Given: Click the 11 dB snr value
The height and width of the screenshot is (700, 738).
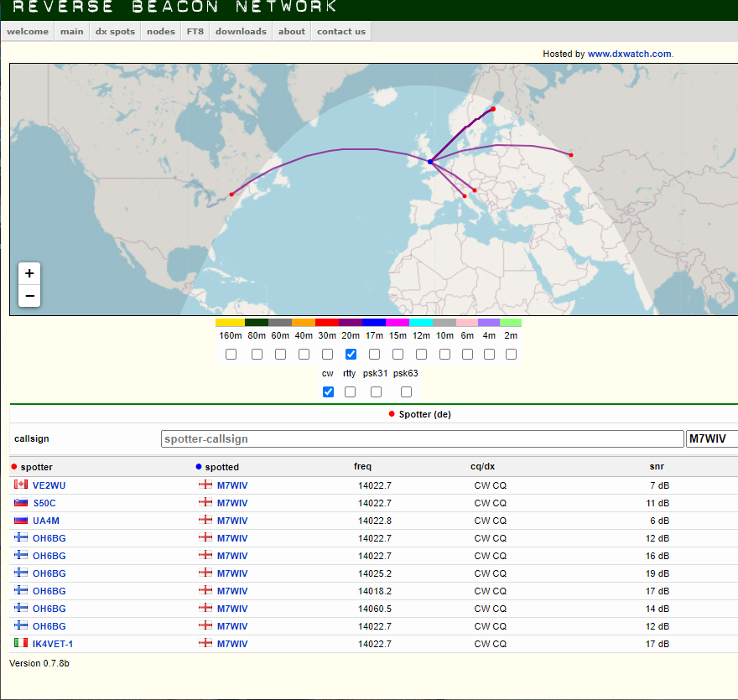Looking at the screenshot, I should click(x=657, y=503).
